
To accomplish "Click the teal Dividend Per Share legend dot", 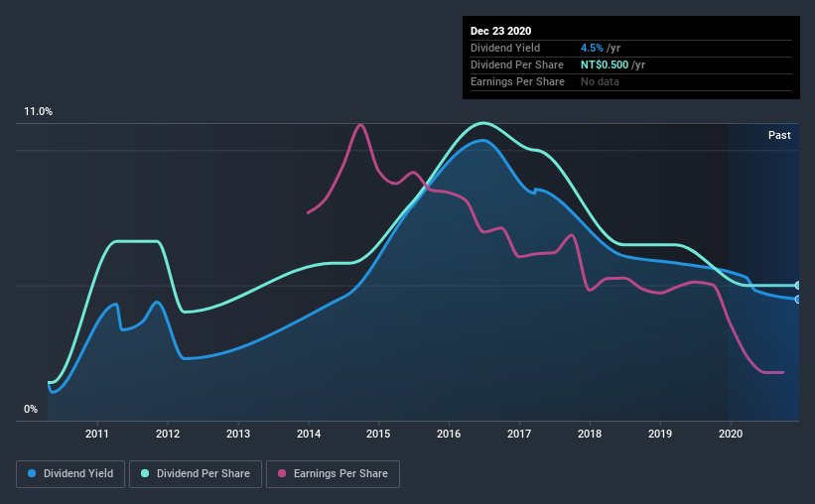I will pos(145,473).
